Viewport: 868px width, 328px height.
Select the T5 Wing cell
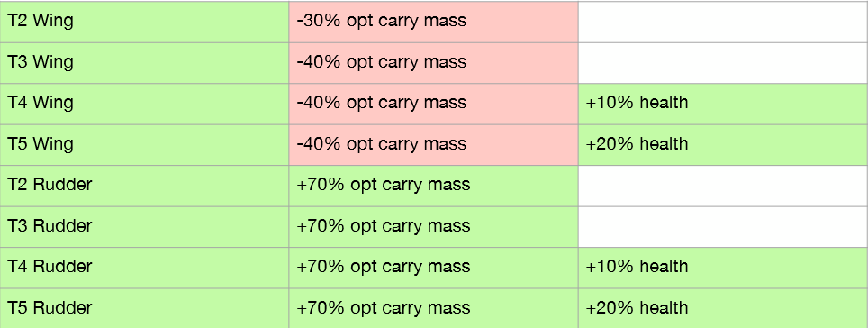pyautogui.click(x=144, y=144)
